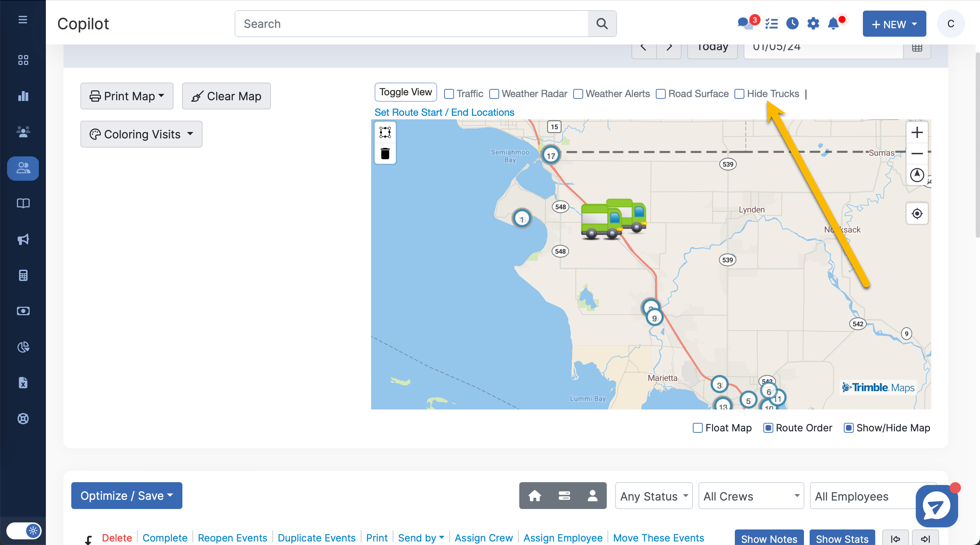The width and height of the screenshot is (980, 545).
Task: Click the home filter icon button
Action: [534, 496]
